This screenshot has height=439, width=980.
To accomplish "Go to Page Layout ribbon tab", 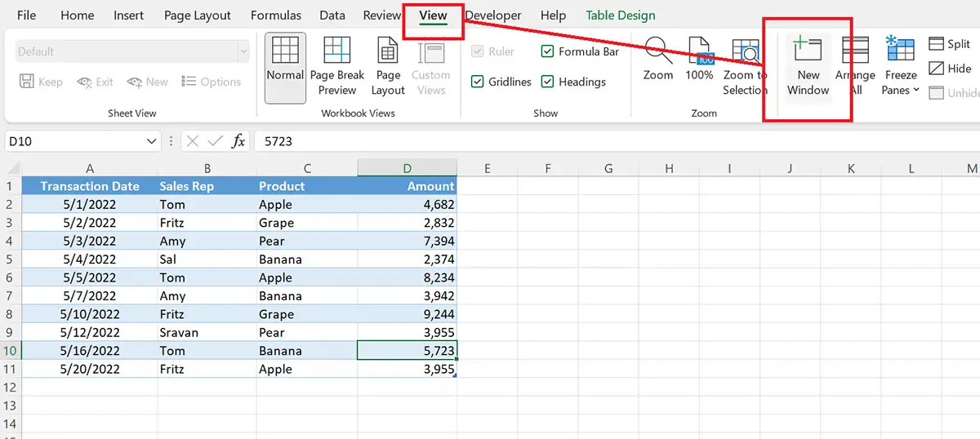I will click(198, 16).
